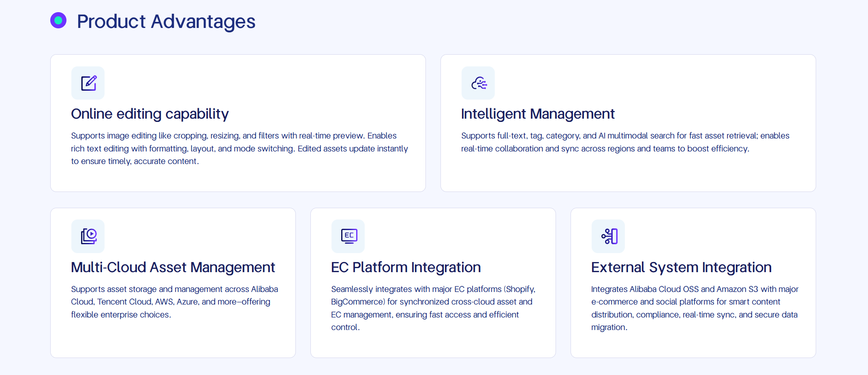Select the Online editing capability heading

150,114
